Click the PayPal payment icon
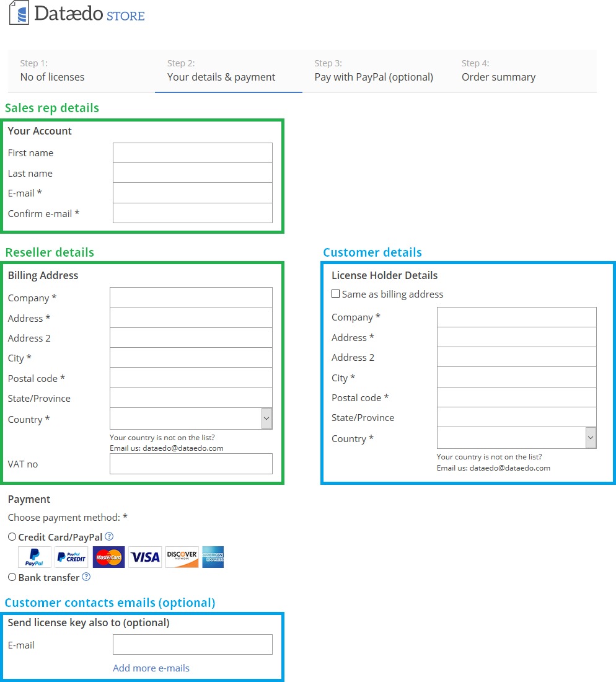Viewport: 616px width, 682px height. click(35, 557)
